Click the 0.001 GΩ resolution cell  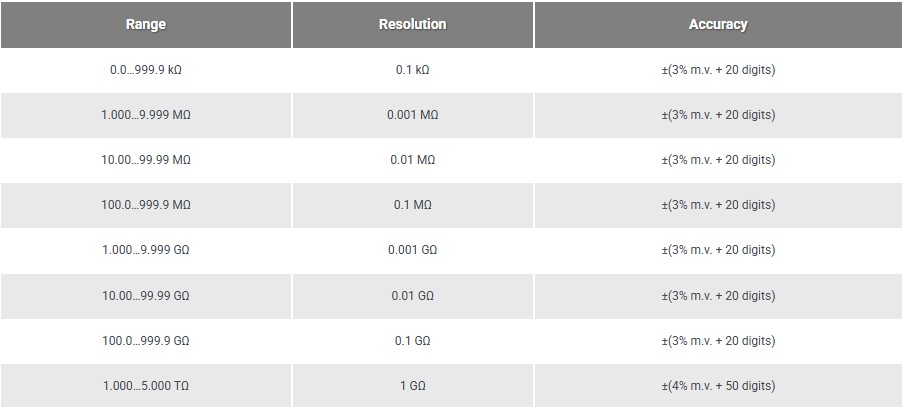[412, 250]
